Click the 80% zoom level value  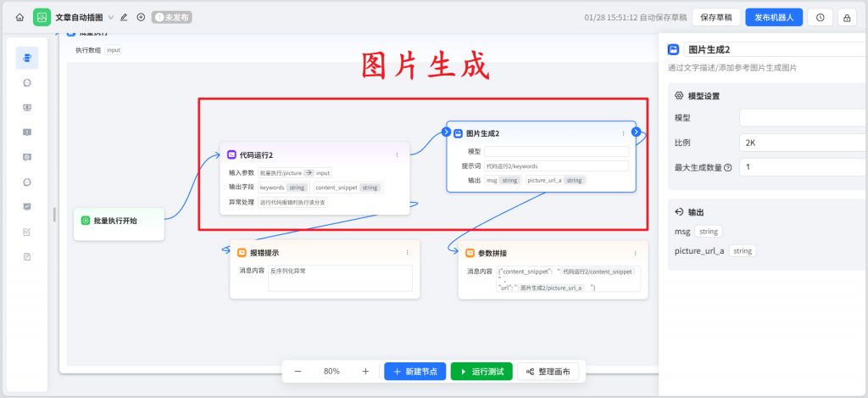(x=331, y=372)
